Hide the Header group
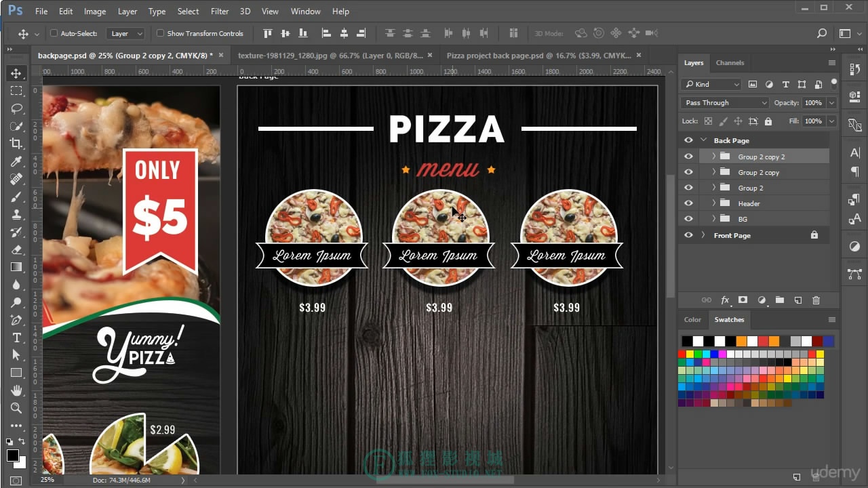Screen dimensions: 868x488 tap(688, 203)
